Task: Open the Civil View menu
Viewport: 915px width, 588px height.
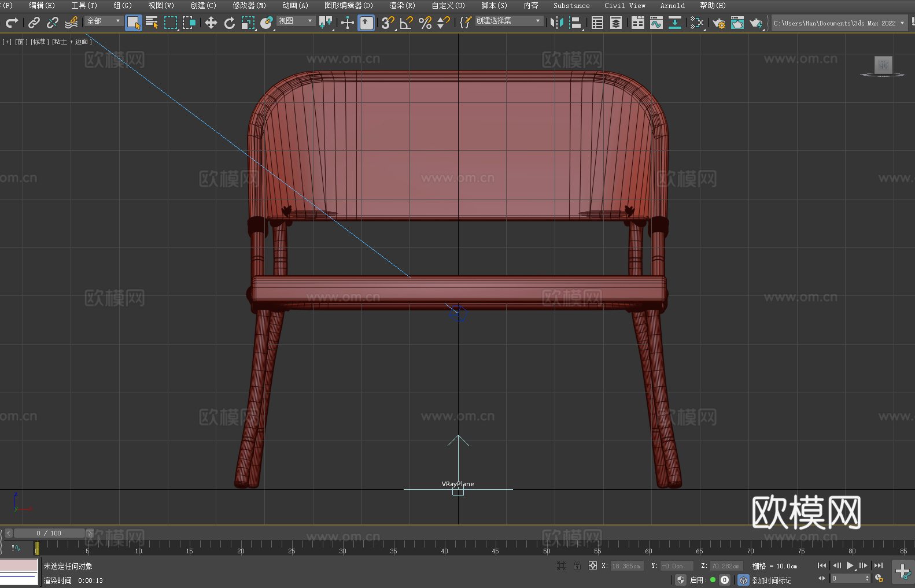Action: (x=625, y=5)
